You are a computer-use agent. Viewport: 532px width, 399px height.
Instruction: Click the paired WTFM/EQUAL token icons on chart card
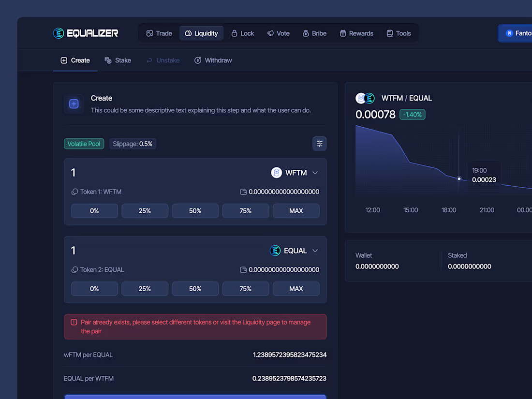tap(364, 98)
